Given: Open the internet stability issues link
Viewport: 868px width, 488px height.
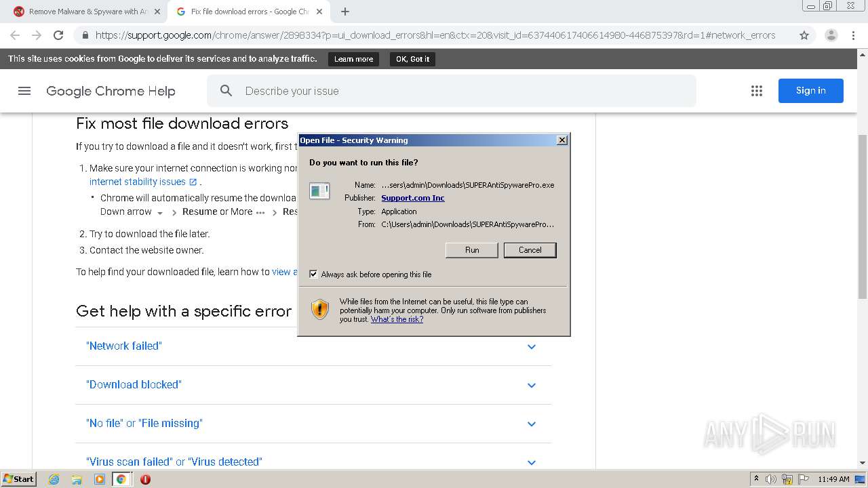Looking at the screenshot, I should click(x=143, y=182).
